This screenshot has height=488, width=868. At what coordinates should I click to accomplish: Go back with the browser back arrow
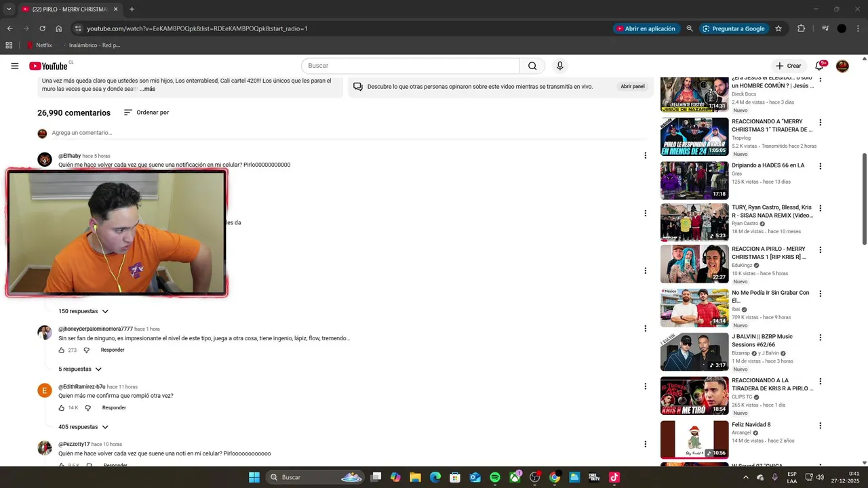coord(9,28)
